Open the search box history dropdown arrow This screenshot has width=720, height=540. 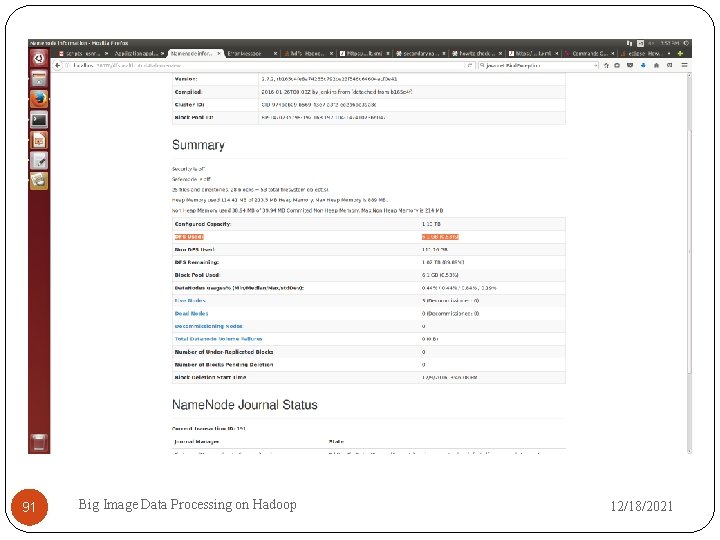click(x=596, y=66)
